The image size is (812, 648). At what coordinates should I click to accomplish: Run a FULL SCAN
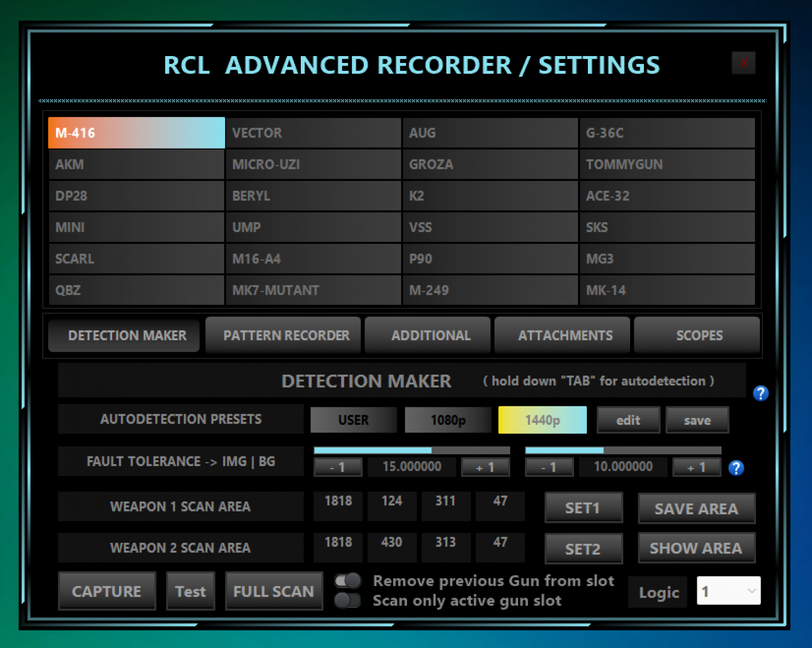[273, 591]
